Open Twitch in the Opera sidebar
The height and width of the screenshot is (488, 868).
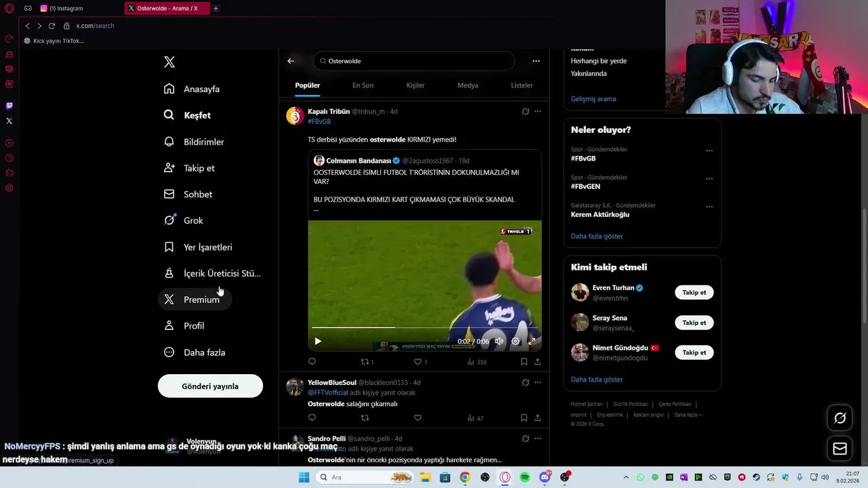click(9, 106)
